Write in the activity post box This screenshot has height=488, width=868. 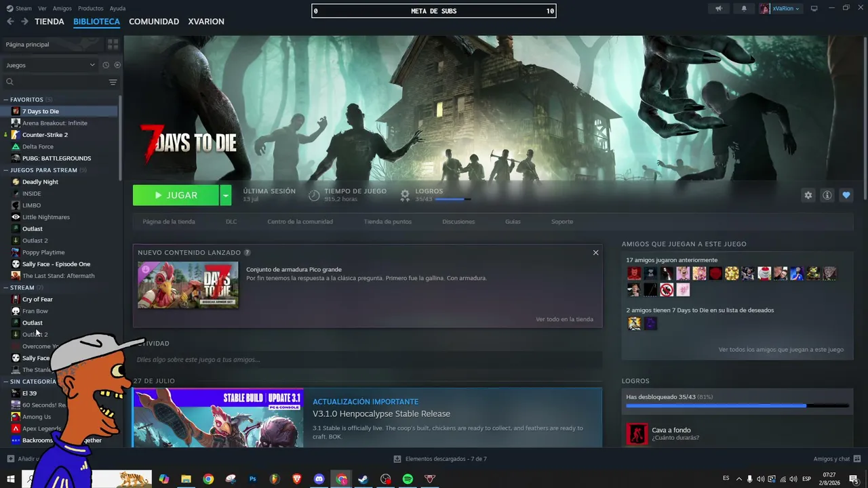[x=368, y=359]
